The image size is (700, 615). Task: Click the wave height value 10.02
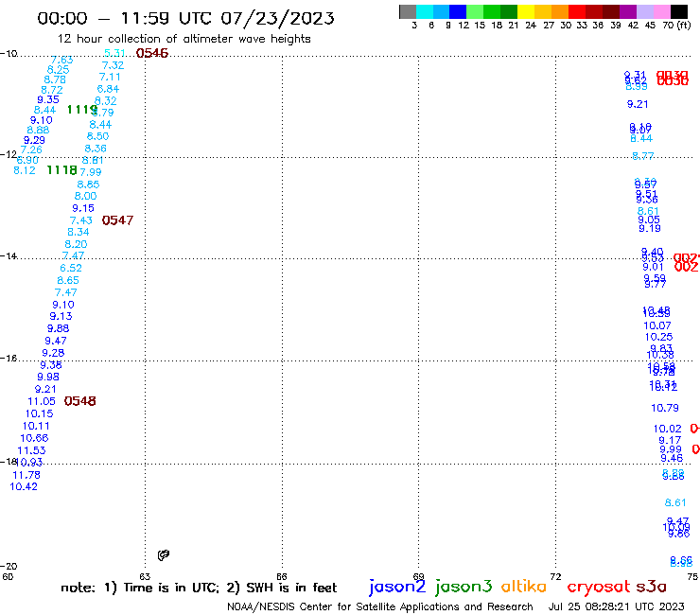coord(668,429)
